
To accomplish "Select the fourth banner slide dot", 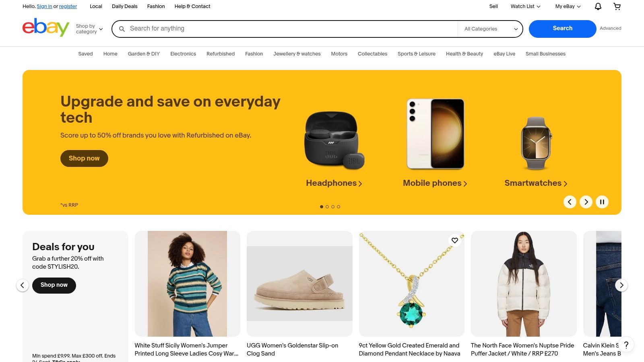I will (x=339, y=207).
